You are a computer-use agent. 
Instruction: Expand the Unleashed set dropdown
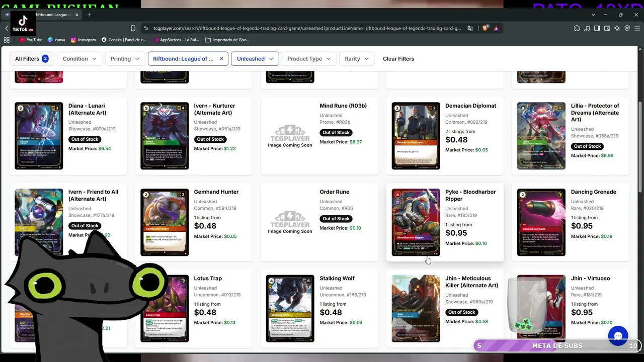pyautogui.click(x=255, y=59)
